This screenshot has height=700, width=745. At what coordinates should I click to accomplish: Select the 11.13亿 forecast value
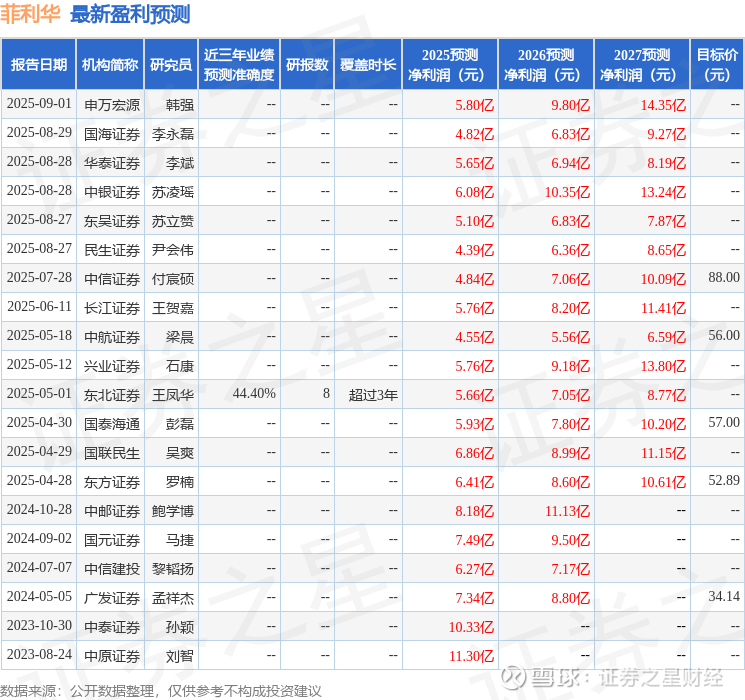pyautogui.click(x=567, y=511)
